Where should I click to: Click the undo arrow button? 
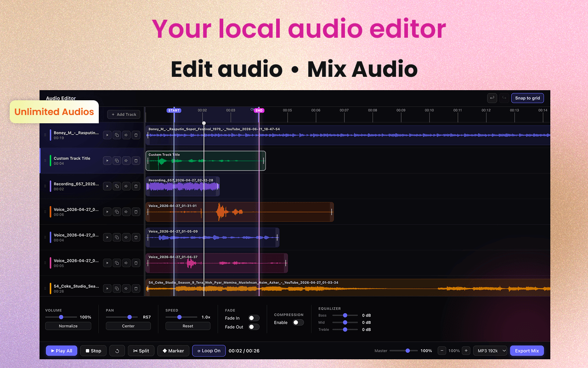pos(492,98)
